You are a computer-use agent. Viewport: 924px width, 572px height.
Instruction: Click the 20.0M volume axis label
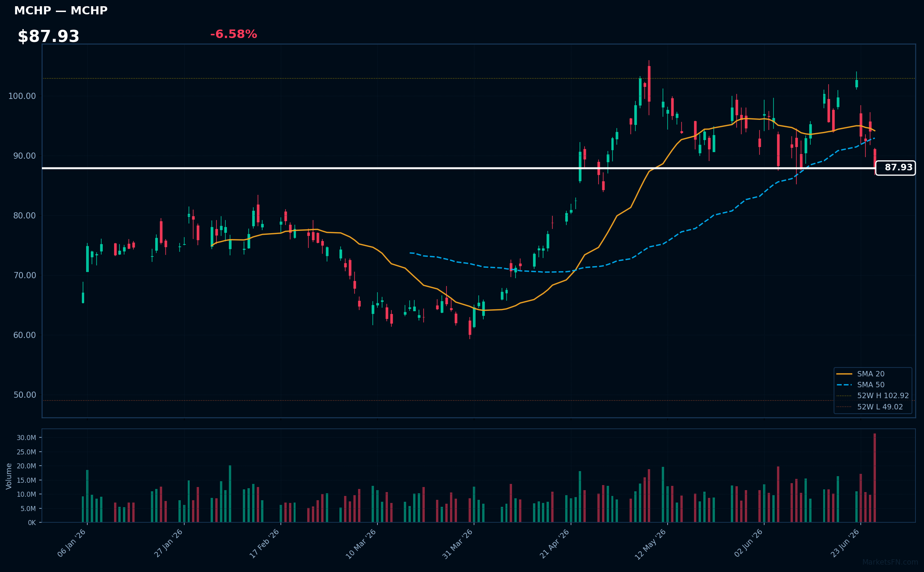coord(26,466)
